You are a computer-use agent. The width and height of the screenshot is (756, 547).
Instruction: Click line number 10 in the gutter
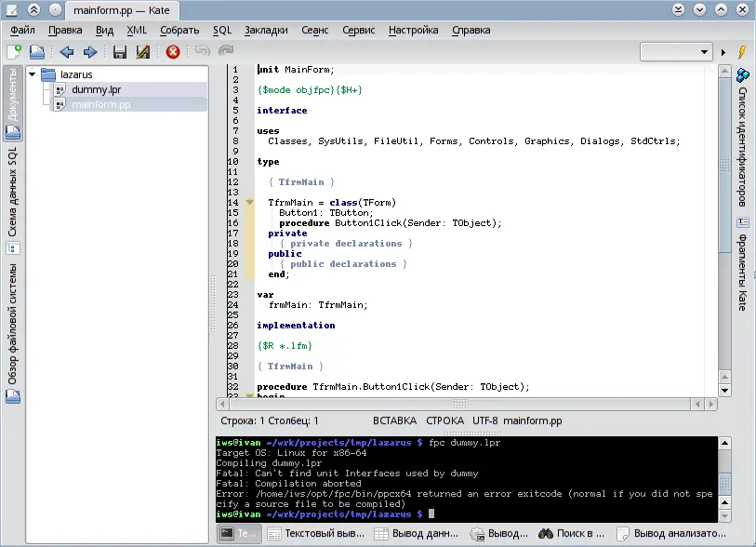click(x=232, y=162)
